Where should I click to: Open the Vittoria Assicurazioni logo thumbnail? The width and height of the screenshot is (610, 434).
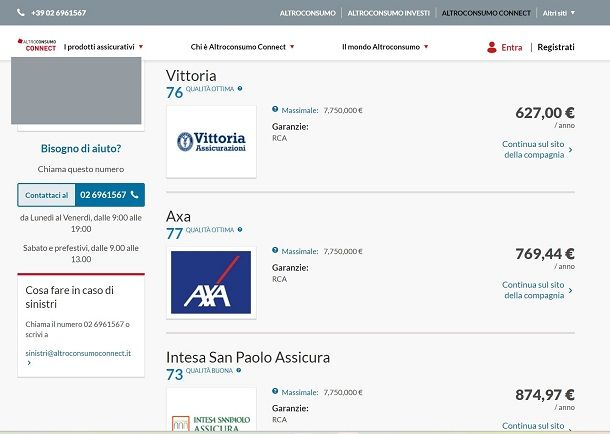coord(211,142)
